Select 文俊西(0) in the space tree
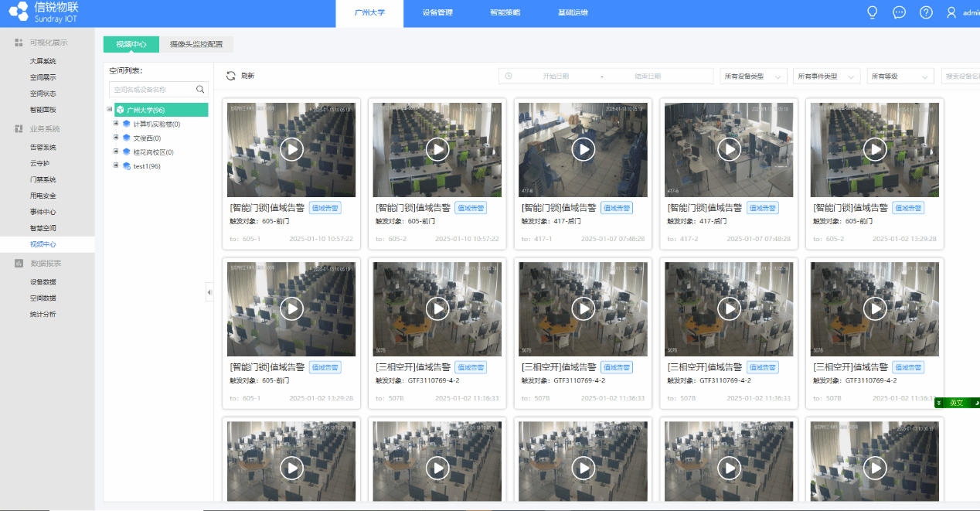This screenshot has width=980, height=511. (147, 138)
